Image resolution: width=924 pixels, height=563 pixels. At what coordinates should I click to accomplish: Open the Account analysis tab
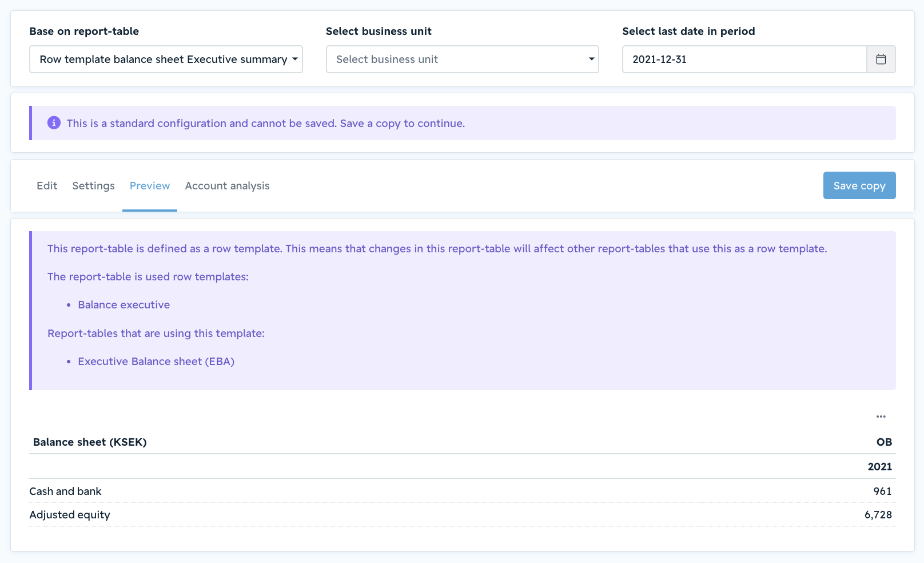click(x=227, y=186)
